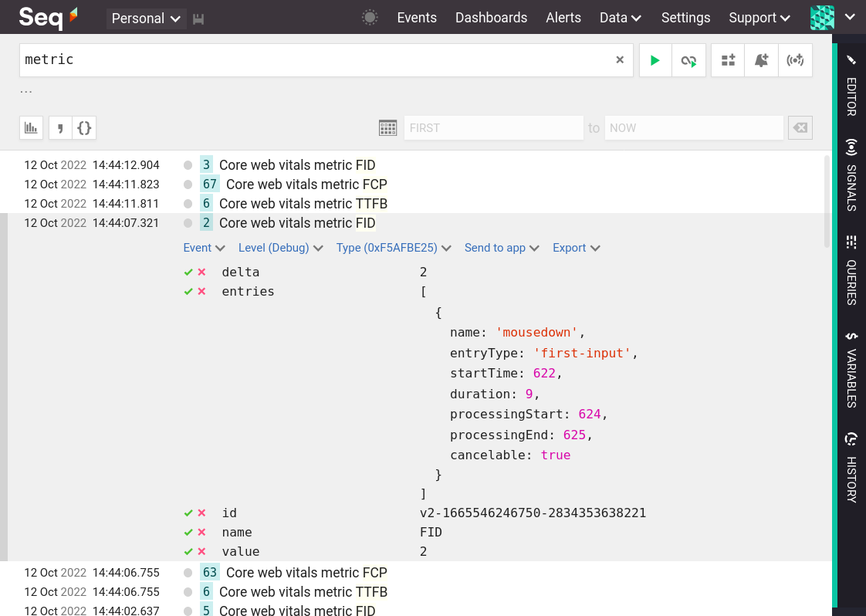Image resolution: width=866 pixels, height=616 pixels.
Task: Go to the Alerts page
Action: click(x=563, y=18)
